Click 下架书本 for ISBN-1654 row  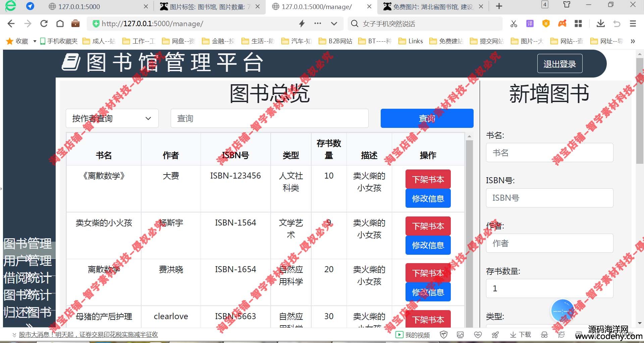(x=428, y=273)
